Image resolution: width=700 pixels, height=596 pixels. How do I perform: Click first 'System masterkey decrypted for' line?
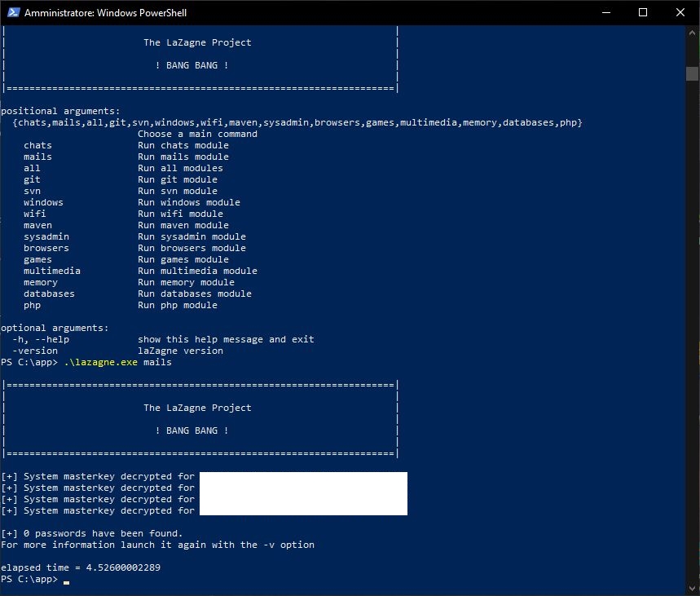(98, 476)
